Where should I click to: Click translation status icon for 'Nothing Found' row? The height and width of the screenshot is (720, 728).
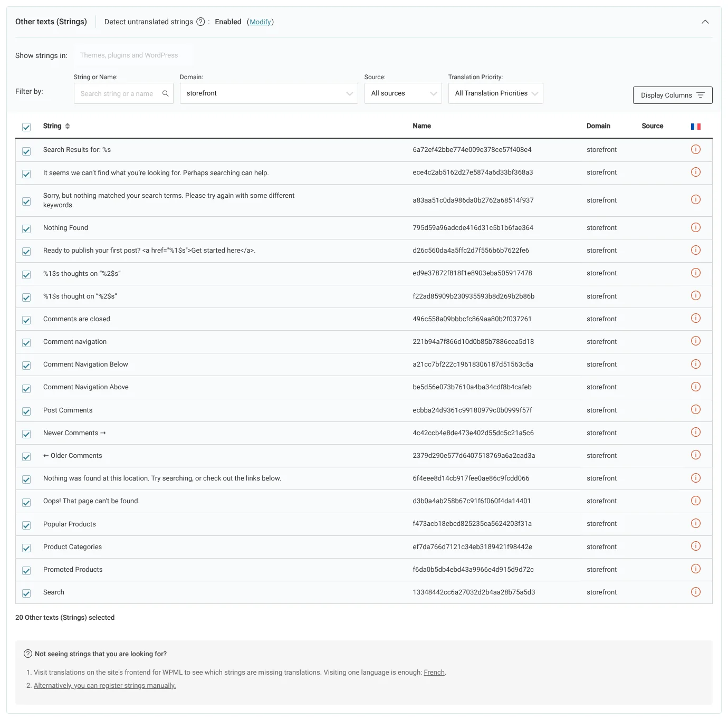[696, 227]
